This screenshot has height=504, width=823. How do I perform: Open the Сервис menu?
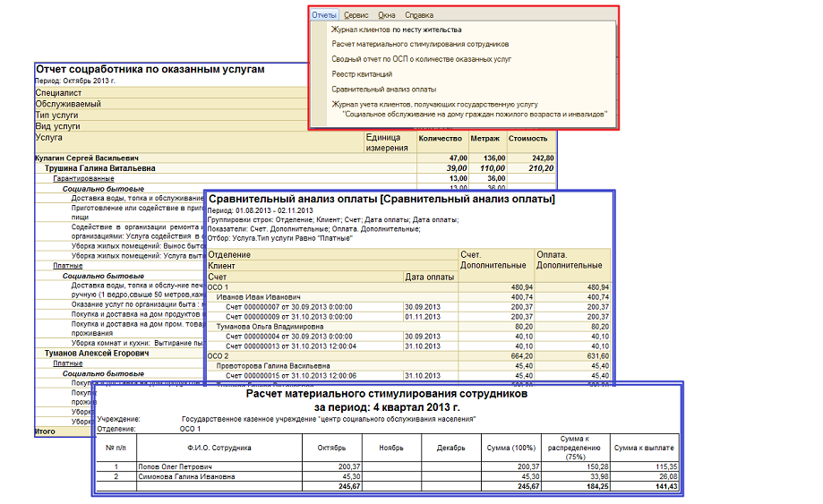[356, 15]
